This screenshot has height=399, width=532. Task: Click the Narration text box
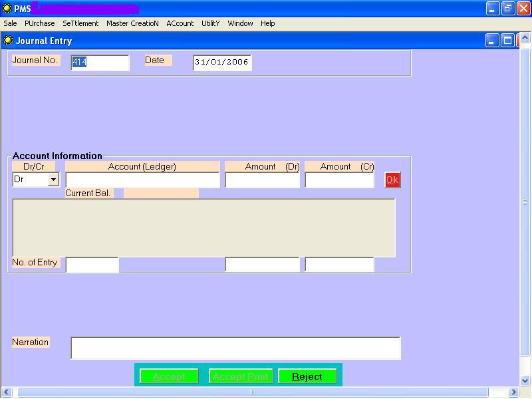tap(235, 348)
